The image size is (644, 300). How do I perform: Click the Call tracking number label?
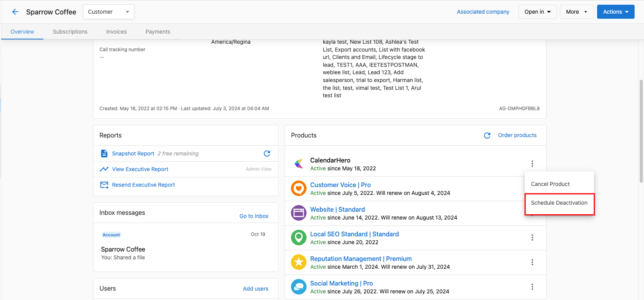[122, 50]
